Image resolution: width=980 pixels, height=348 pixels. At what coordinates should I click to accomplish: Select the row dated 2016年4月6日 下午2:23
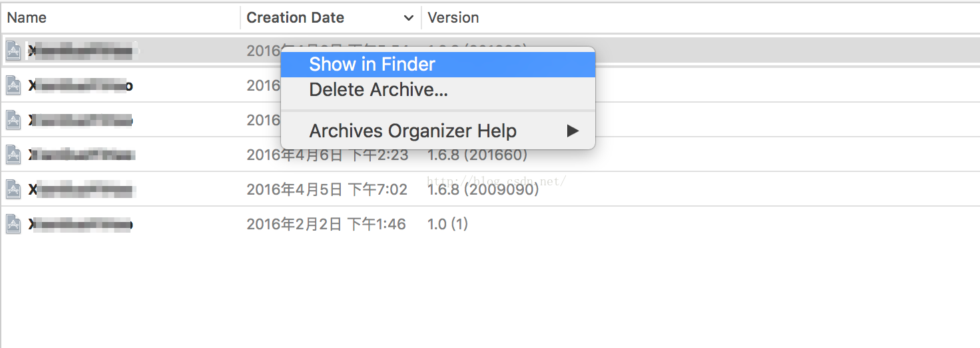(490, 155)
